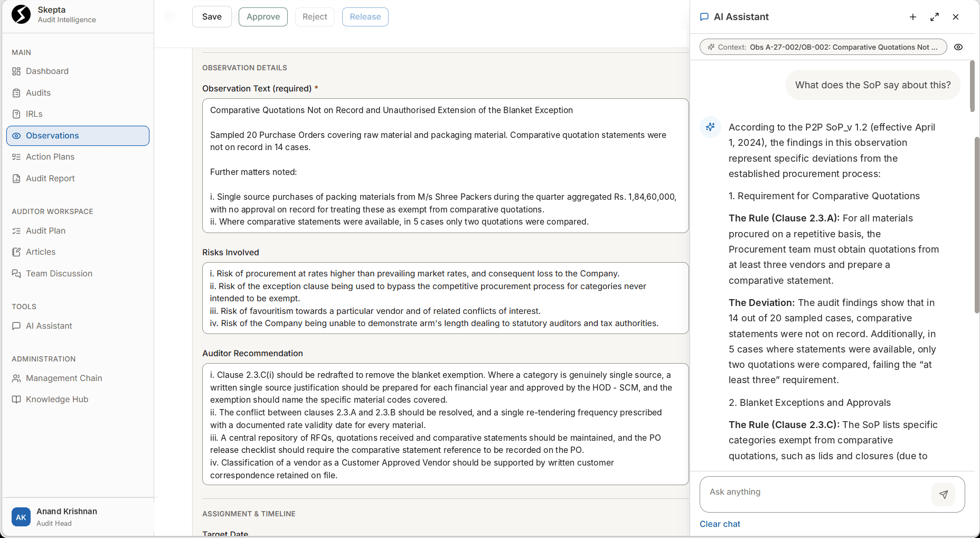Image resolution: width=980 pixels, height=538 pixels.
Task: Click the Anand Krishnan profile name
Action: point(67,512)
